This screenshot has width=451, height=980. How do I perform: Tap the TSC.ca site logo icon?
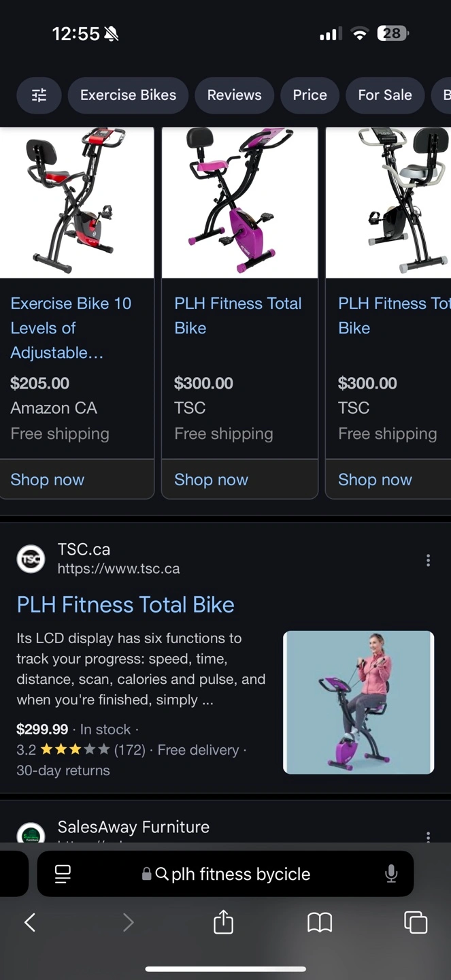31,559
